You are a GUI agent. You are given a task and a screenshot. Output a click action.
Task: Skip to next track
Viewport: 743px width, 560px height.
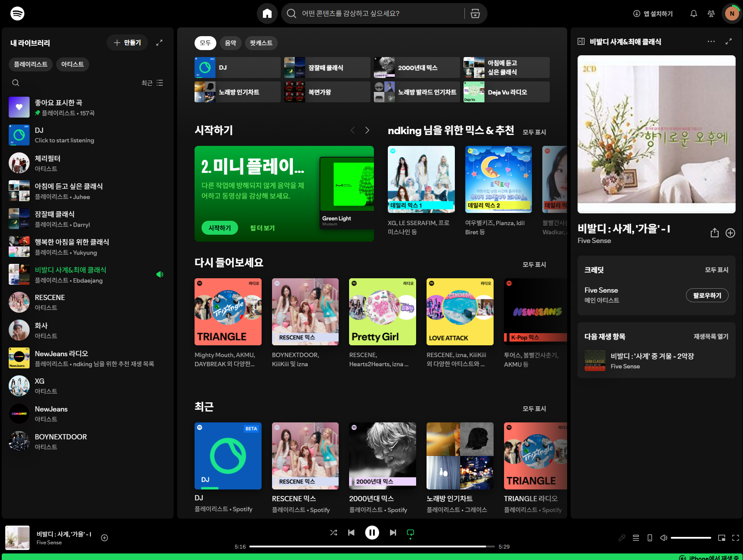tap(393, 533)
